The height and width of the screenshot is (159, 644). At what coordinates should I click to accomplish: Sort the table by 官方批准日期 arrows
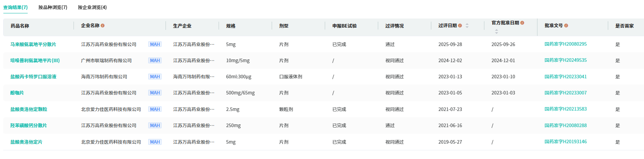click(x=497, y=31)
